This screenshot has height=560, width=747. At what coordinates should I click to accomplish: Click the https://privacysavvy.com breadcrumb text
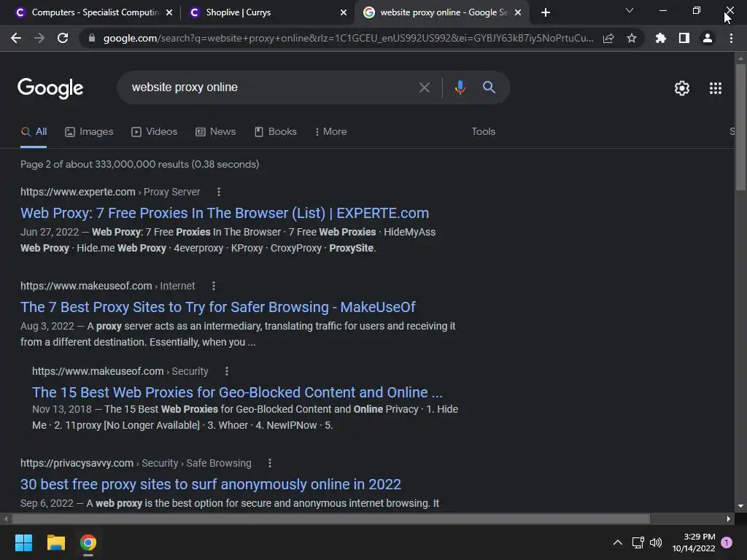coord(77,463)
